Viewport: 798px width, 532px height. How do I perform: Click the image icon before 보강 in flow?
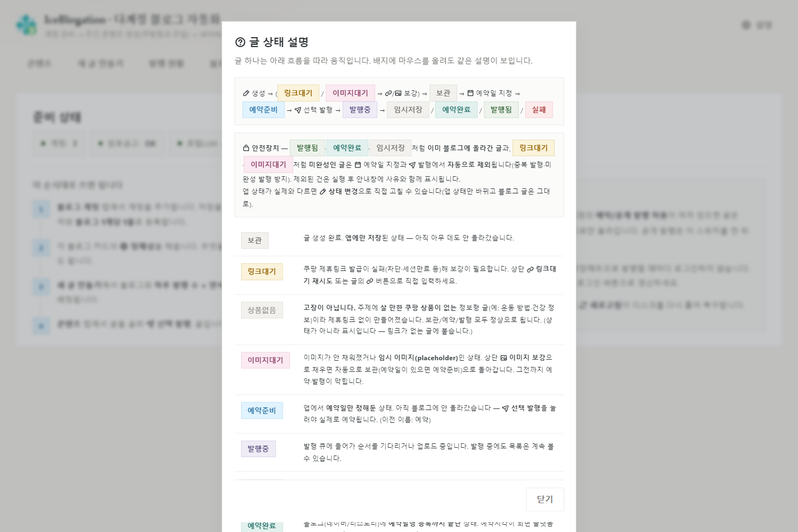398,93
